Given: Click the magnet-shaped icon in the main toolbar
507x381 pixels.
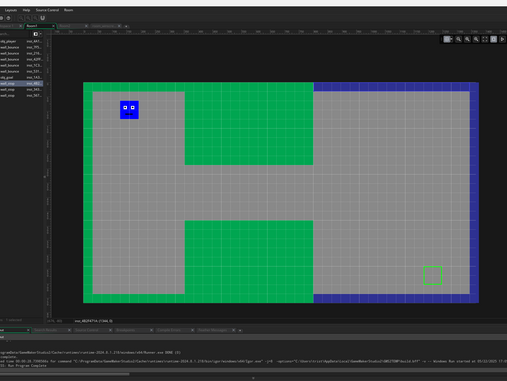Looking at the screenshot, I should click(43, 18).
